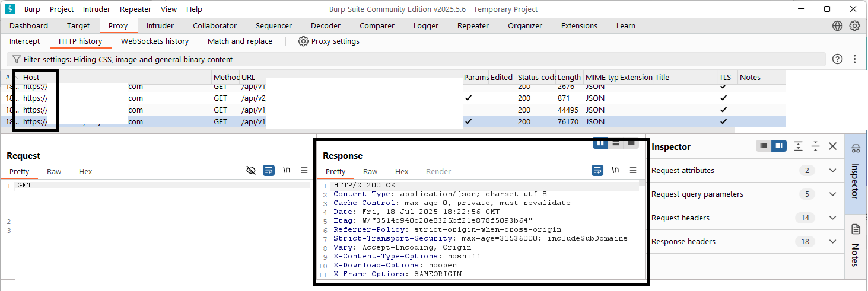Open the Burp menu

[x=32, y=9]
